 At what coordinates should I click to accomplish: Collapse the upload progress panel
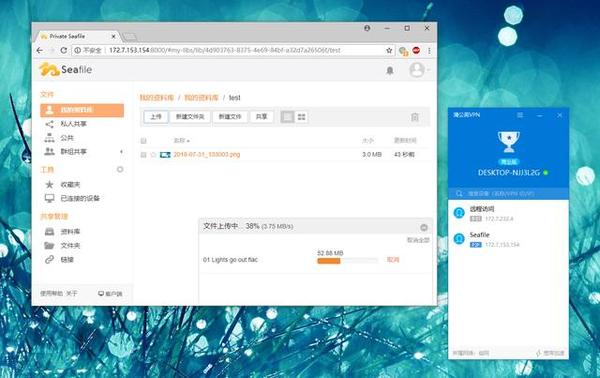coord(424,228)
